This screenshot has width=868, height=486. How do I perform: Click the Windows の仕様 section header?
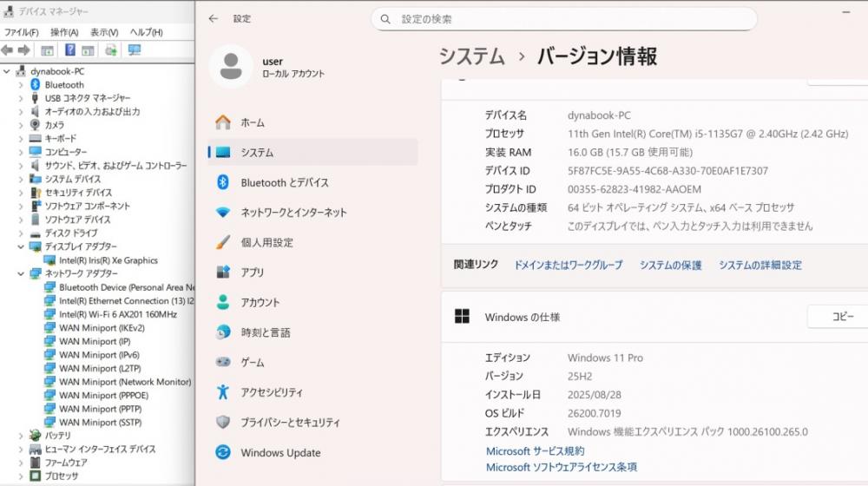tap(654, 317)
